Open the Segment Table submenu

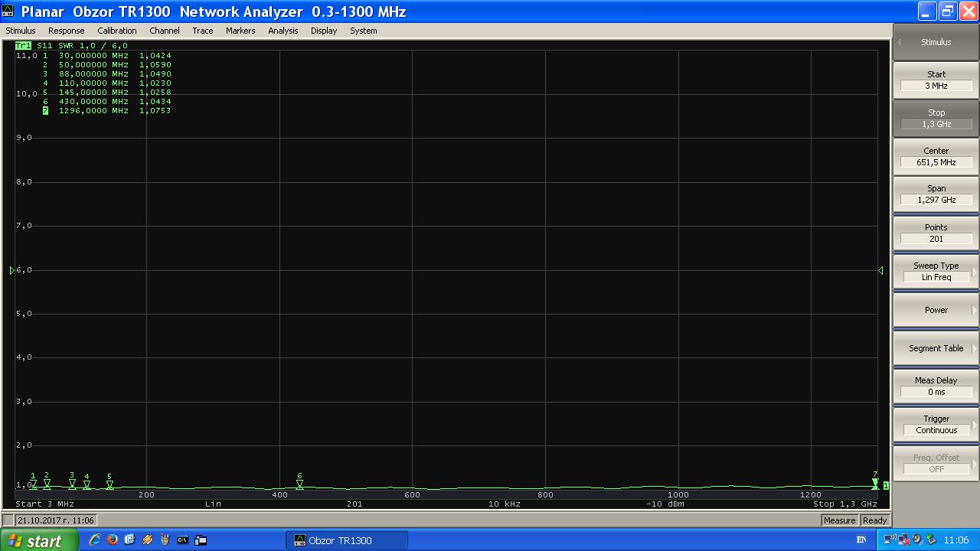(936, 348)
